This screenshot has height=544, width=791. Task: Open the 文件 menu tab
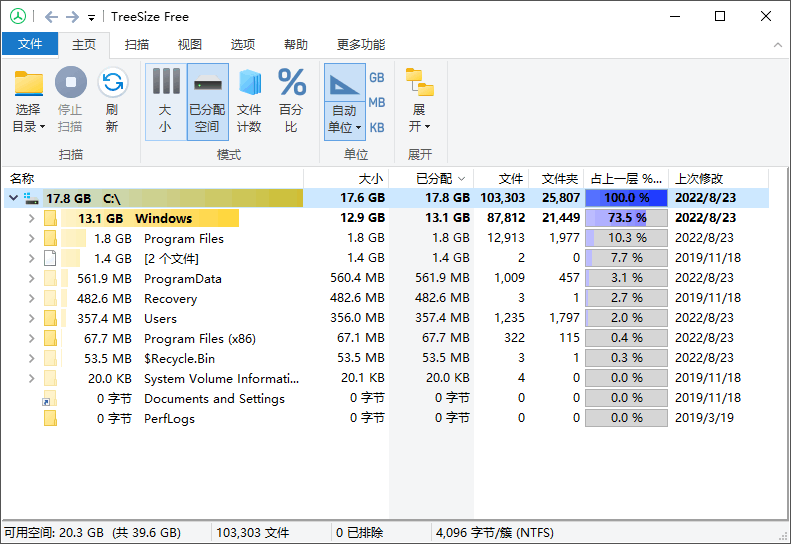click(30, 44)
